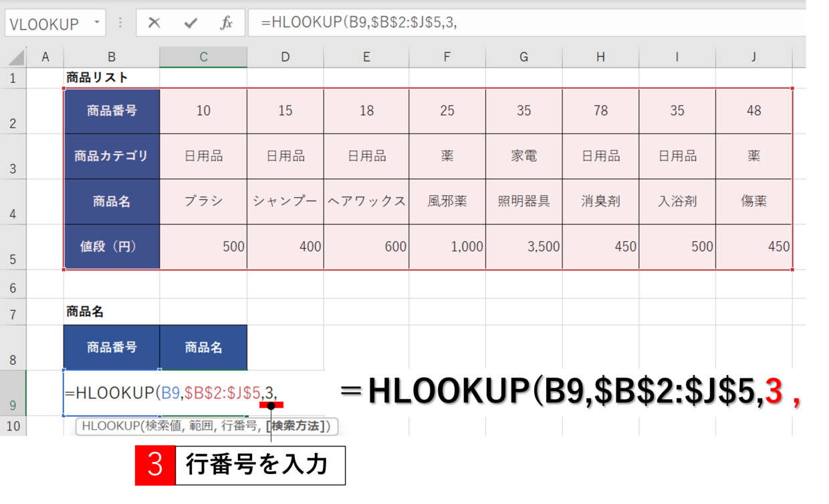Screen dimensions: 829x504
Task: Select the product number 78 cell
Action: tap(600, 111)
